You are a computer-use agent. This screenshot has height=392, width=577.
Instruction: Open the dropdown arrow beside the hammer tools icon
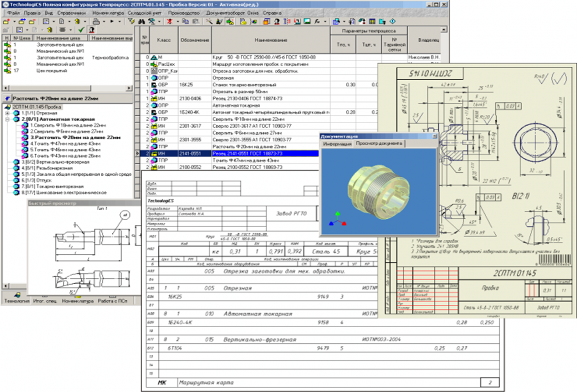pyautogui.click(x=159, y=21)
